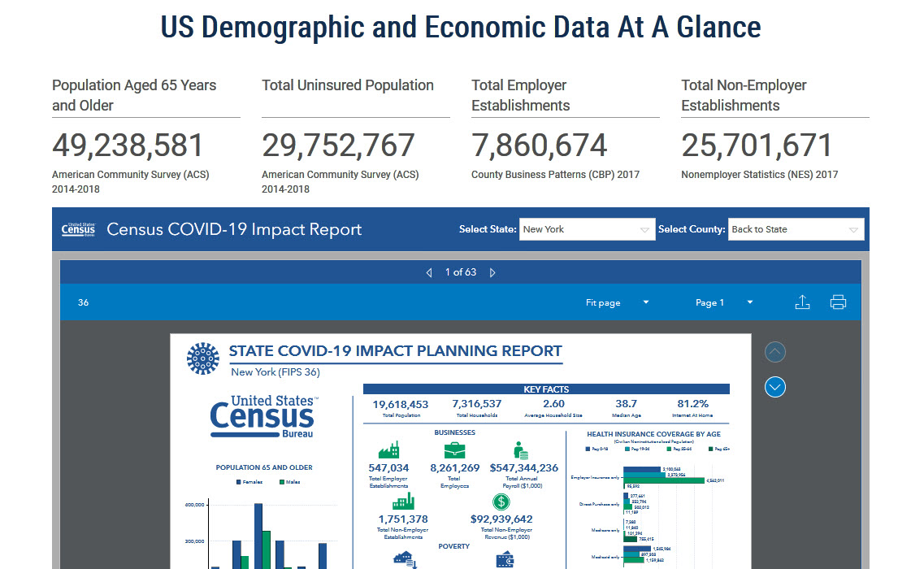Open the Select State dropdown
Image resolution: width=924 pixels, height=569 pixels.
click(587, 229)
